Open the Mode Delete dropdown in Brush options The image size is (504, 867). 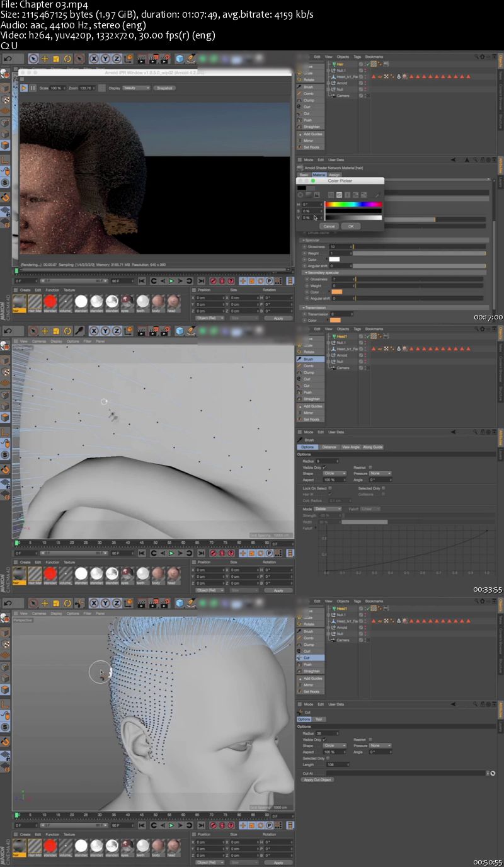pos(328,508)
